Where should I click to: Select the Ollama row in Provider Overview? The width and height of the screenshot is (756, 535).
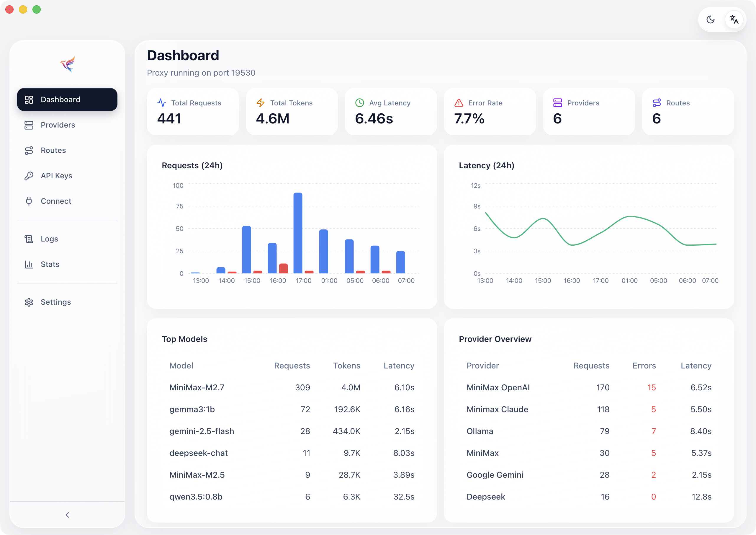click(589, 431)
